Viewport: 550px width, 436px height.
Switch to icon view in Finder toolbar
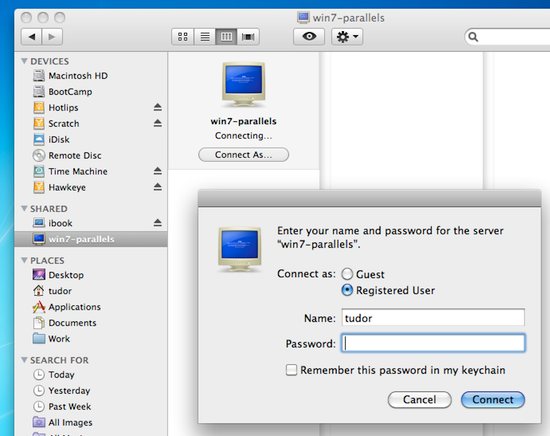point(182,36)
